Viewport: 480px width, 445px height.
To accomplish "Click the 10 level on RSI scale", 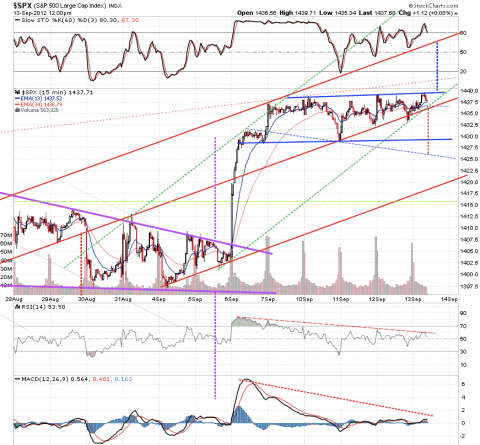I will pos(463,365).
